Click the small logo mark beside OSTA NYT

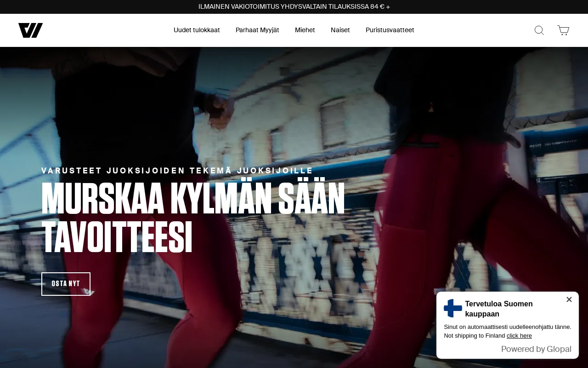pos(89,292)
